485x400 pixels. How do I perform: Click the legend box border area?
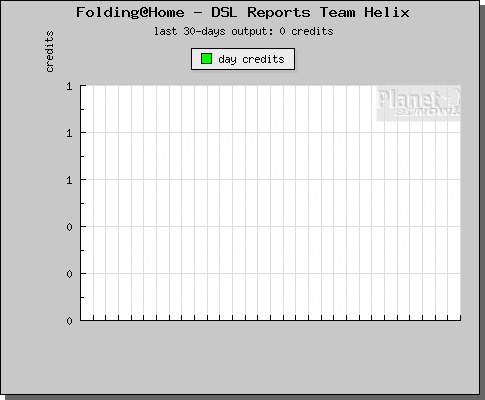pyautogui.click(x=243, y=59)
